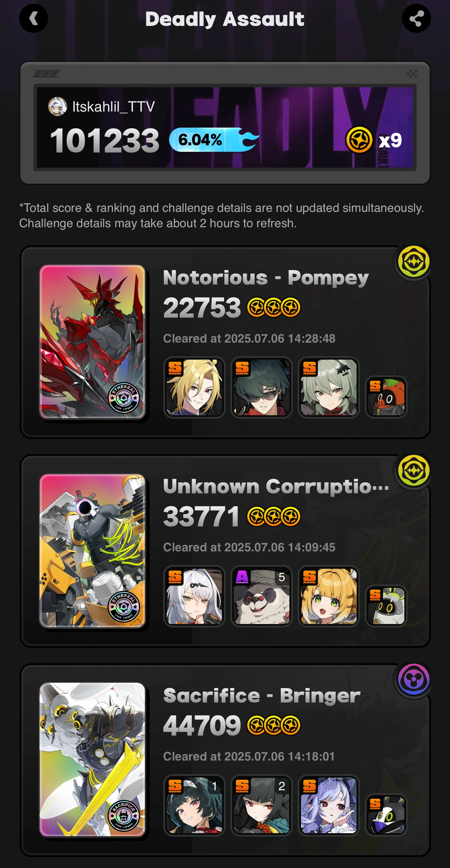The height and width of the screenshot is (868, 450).
Task: Select the blonde agent in Pompey's team
Action: coord(194,387)
